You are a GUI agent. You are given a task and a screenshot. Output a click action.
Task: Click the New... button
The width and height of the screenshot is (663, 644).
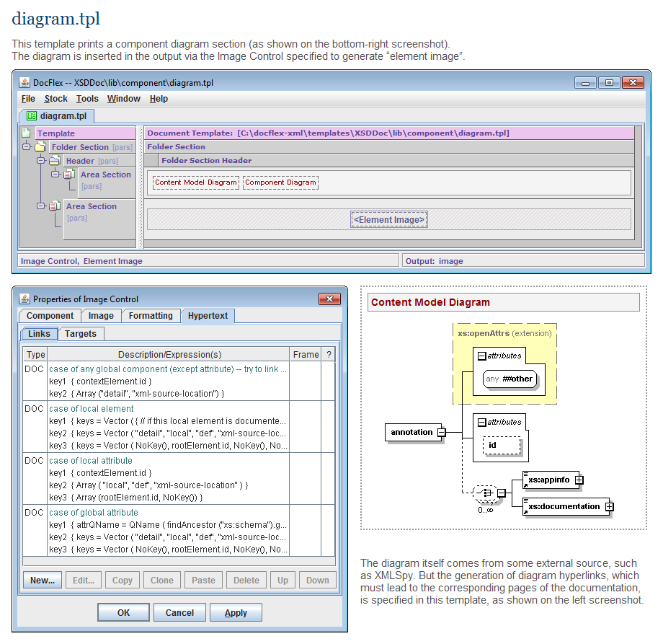43,580
